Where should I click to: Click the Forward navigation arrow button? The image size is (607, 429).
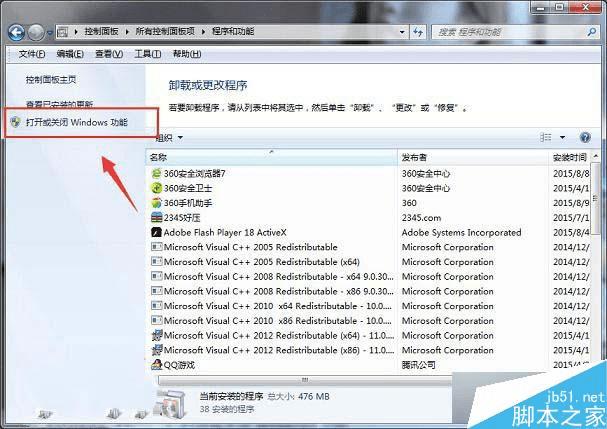[36, 33]
